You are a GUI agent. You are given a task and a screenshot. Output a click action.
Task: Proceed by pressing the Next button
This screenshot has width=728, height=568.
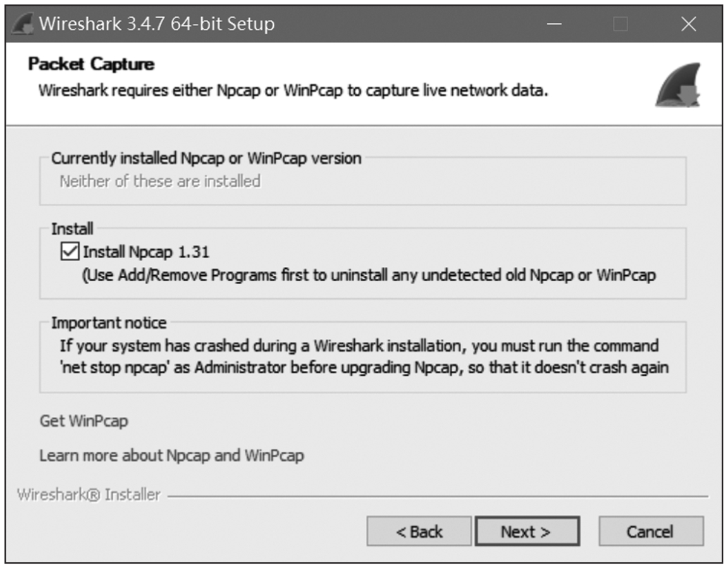coord(526,532)
